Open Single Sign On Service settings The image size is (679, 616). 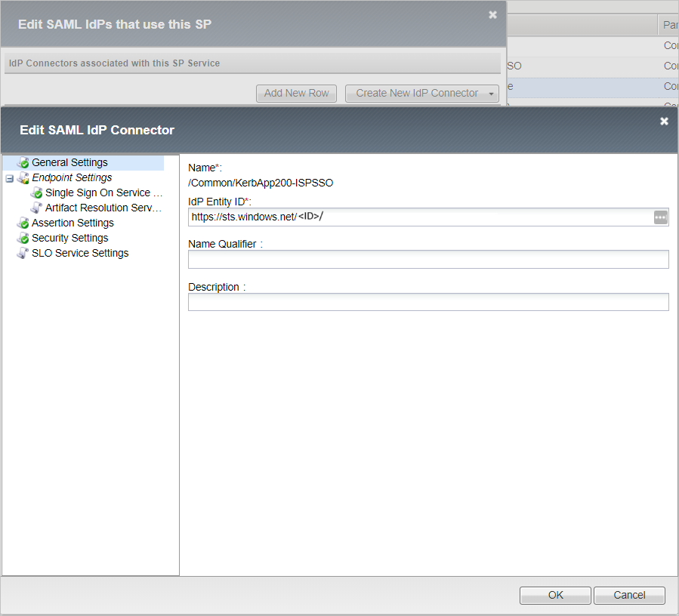tap(104, 193)
